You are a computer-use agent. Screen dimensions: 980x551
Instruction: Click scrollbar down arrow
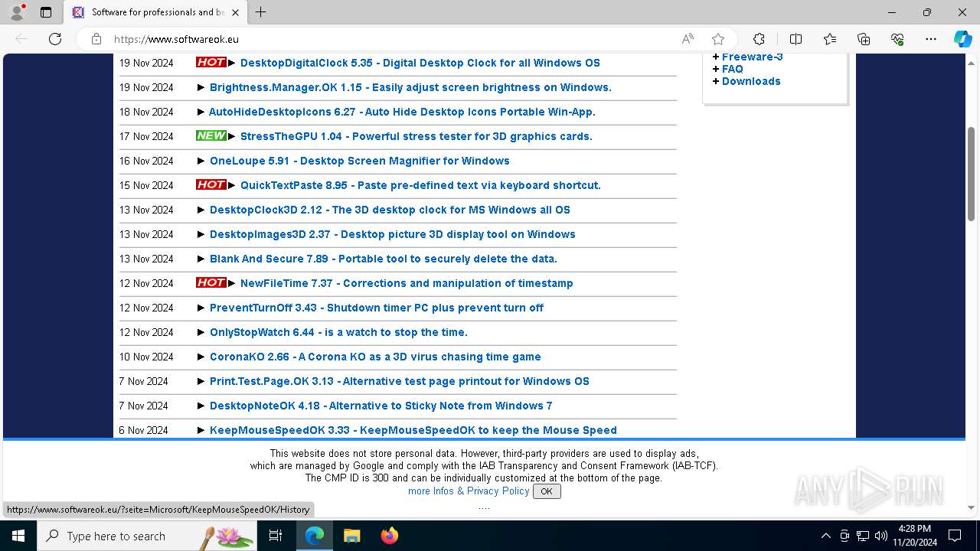[971, 507]
